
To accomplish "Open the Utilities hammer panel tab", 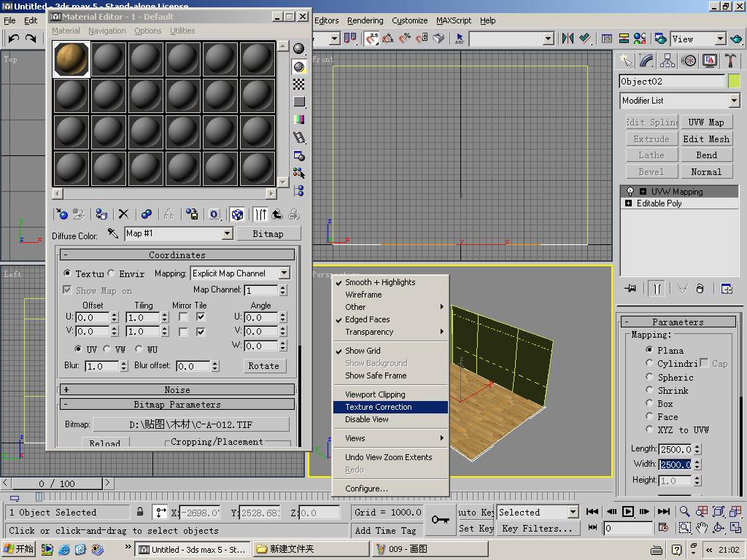I will 731,61.
